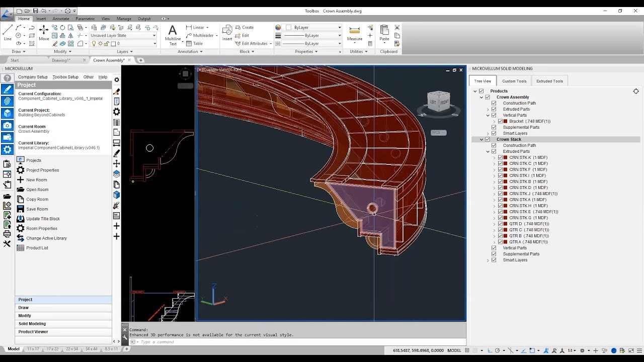Click Change Active Library arrows icon
Screen dimensions: 644x362
coord(20,238)
